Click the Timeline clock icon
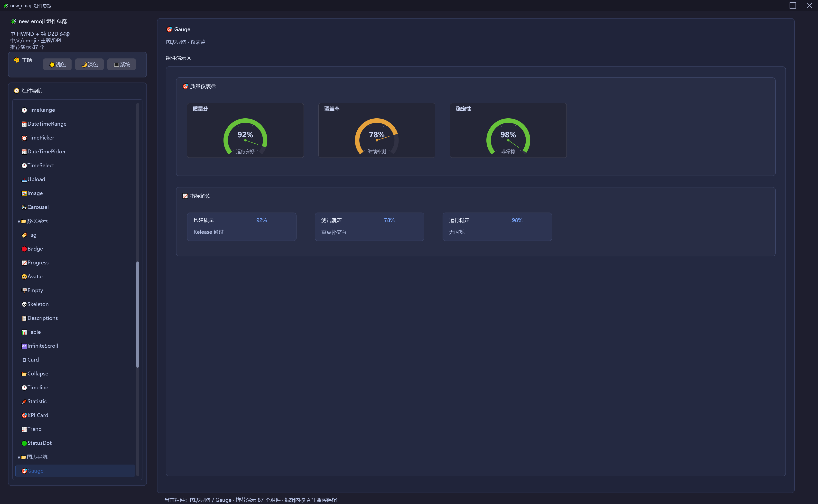 pos(24,388)
